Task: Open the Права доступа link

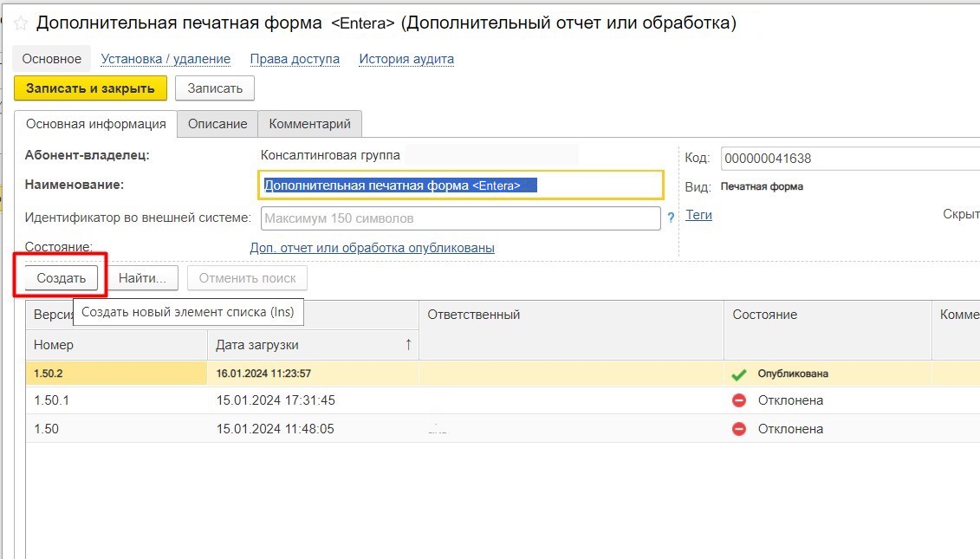Action: 295,59
